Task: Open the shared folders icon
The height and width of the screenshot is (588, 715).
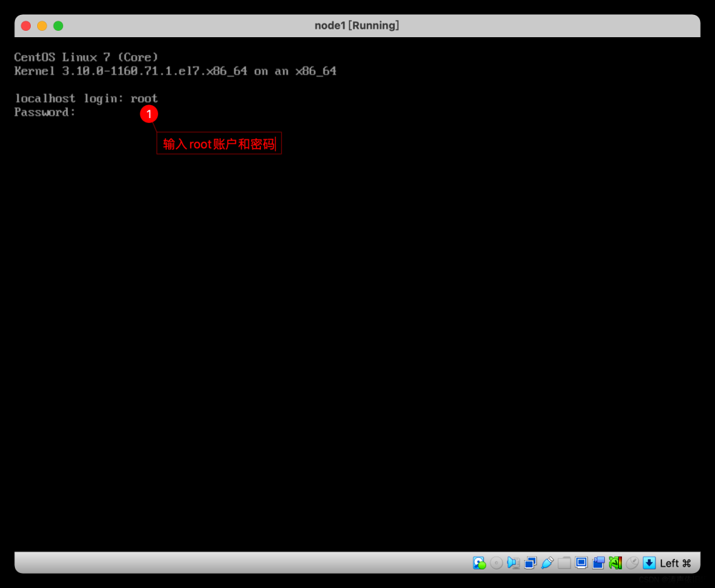Action: pos(564,563)
